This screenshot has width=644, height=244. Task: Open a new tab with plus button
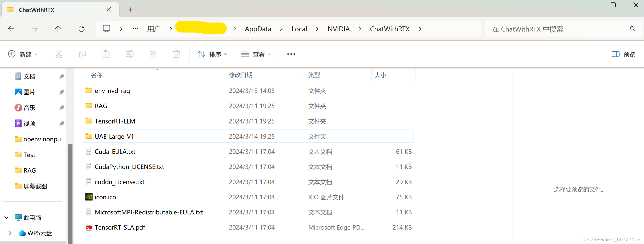(x=130, y=10)
